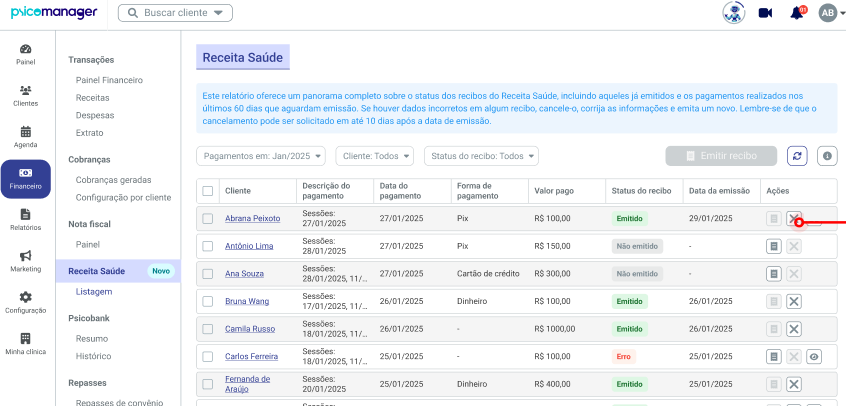This screenshot has height=406, width=846.
Task: Select Financeiro in the sidebar
Action: [26, 179]
